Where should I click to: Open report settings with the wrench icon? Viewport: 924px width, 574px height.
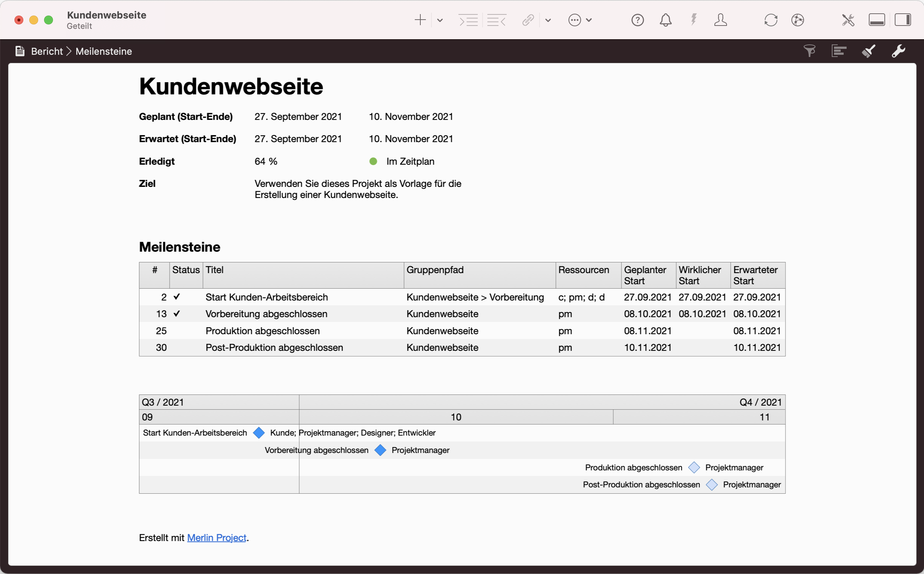pyautogui.click(x=899, y=51)
